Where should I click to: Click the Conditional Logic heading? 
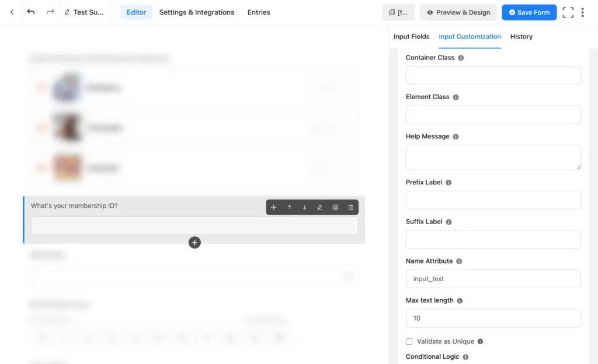pyautogui.click(x=433, y=357)
